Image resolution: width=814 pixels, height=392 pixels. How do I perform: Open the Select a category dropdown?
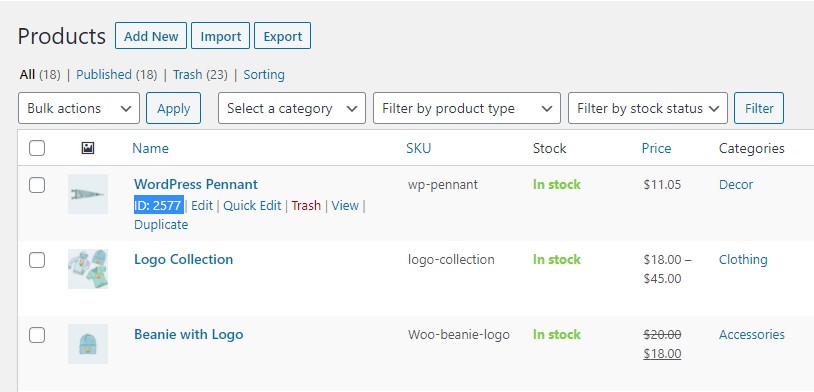pyautogui.click(x=292, y=108)
